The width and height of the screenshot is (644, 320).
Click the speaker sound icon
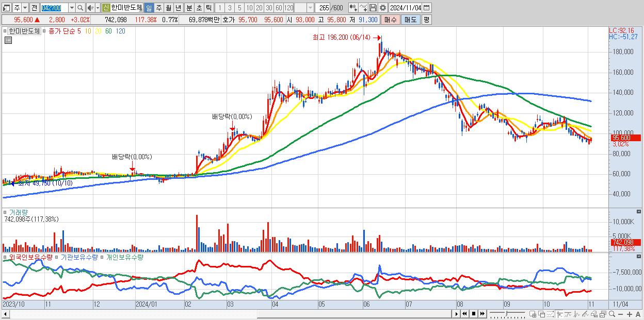(x=90, y=8)
